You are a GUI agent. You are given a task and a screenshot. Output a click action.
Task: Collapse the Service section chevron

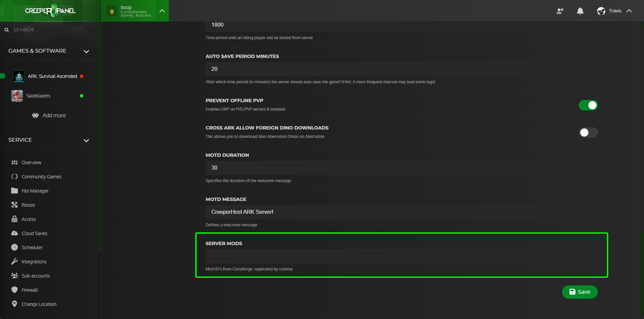(86, 140)
